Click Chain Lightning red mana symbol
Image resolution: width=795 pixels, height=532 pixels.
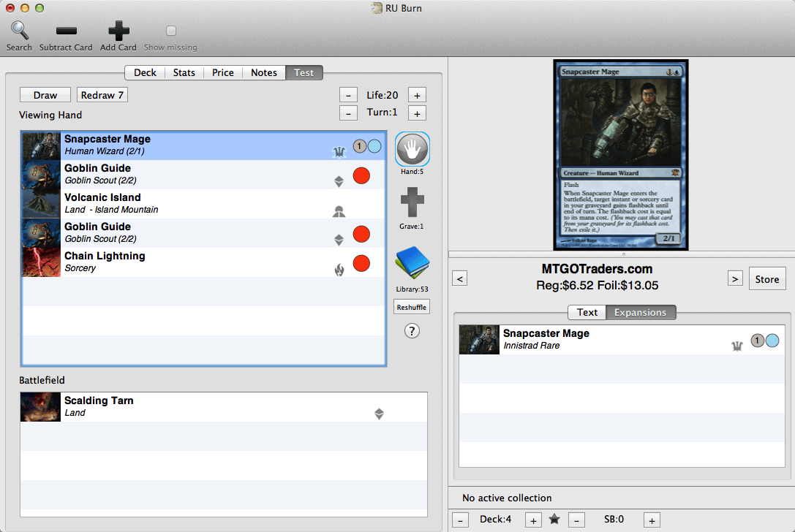point(361,264)
